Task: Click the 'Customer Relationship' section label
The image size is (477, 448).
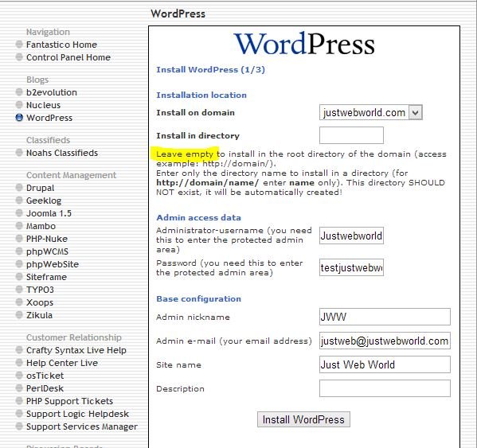Action: click(x=73, y=337)
